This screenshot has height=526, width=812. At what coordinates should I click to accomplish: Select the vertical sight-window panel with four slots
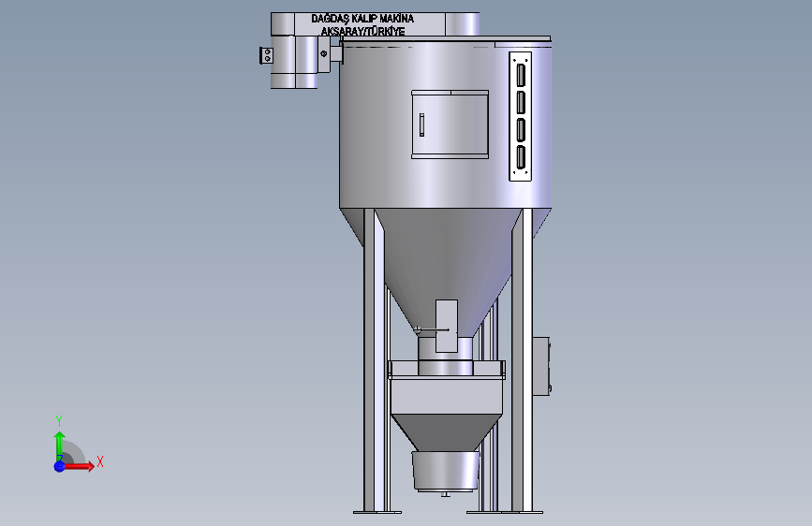coord(521,116)
